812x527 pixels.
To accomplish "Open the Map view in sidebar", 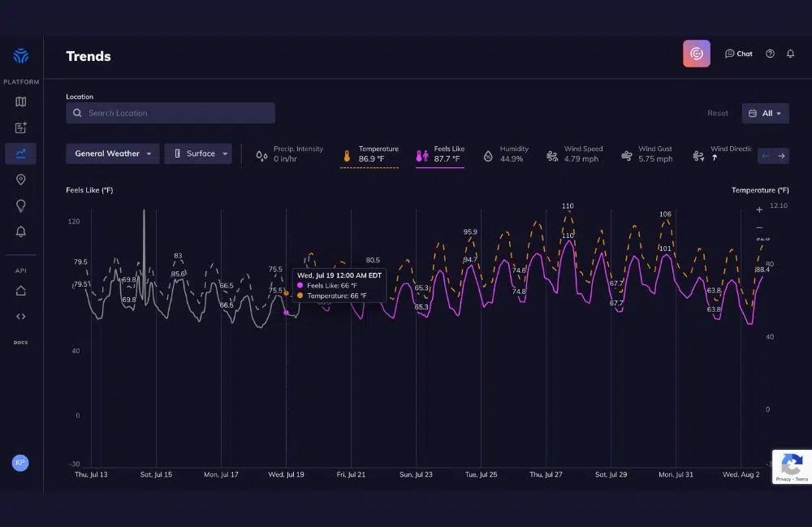I will [x=21, y=102].
